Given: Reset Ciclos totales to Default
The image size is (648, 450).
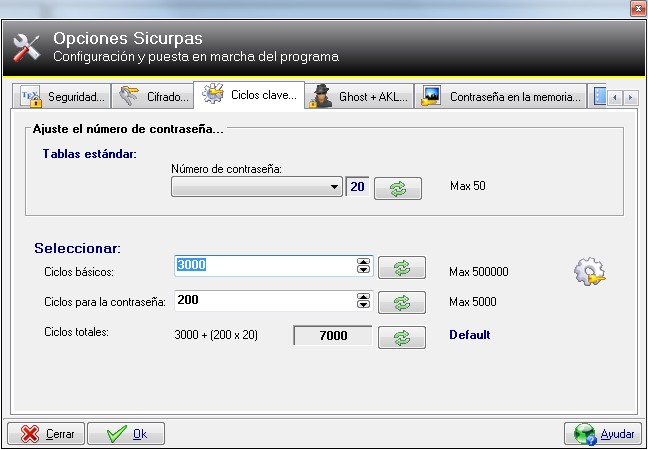Looking at the screenshot, I should coord(402,337).
